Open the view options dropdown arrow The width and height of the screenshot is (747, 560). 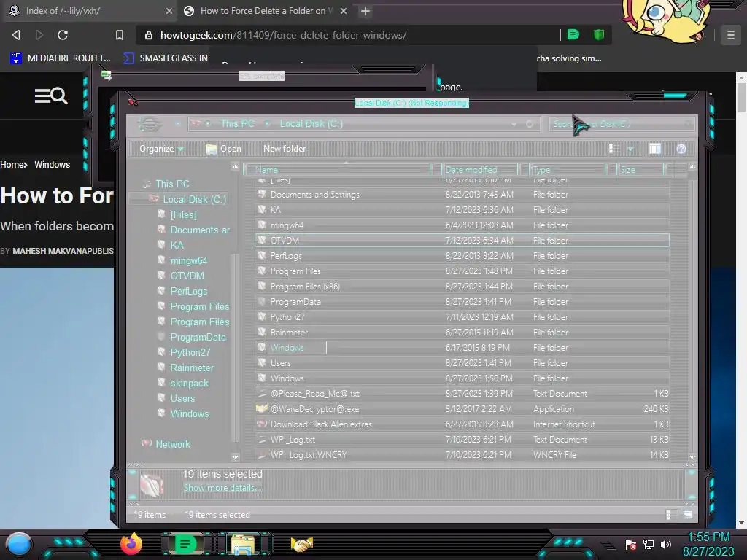tap(631, 149)
